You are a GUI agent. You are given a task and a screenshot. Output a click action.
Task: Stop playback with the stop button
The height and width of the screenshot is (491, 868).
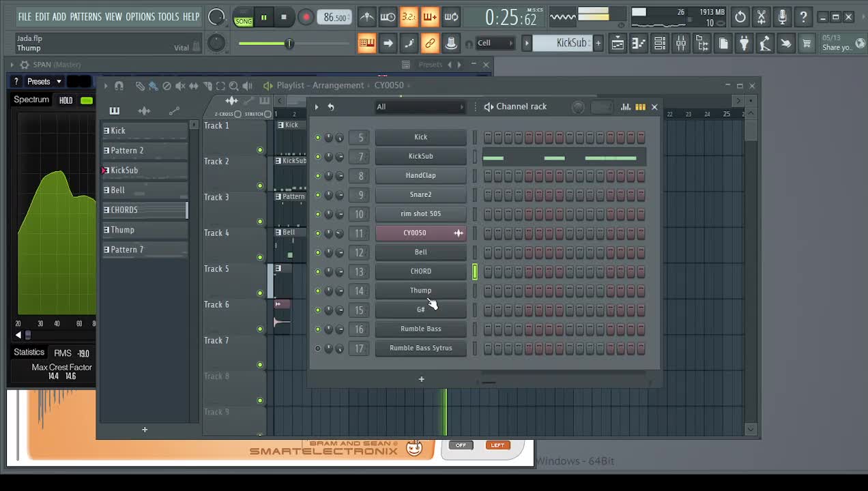point(284,18)
